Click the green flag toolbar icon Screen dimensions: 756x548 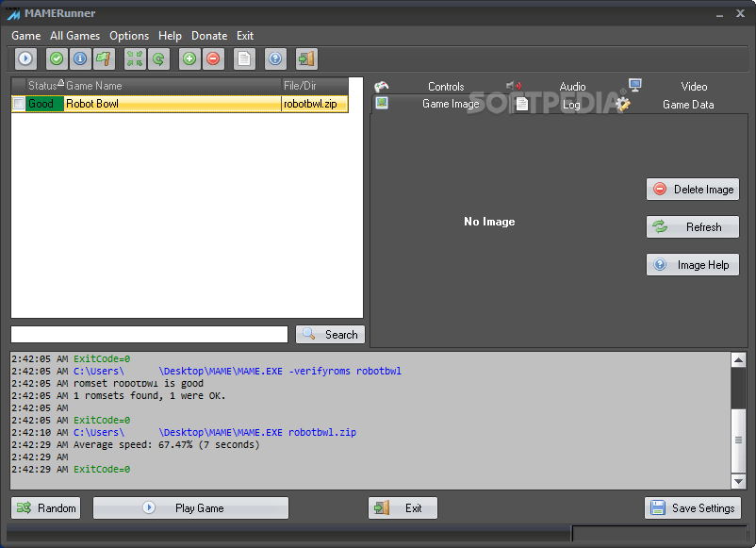click(x=104, y=58)
